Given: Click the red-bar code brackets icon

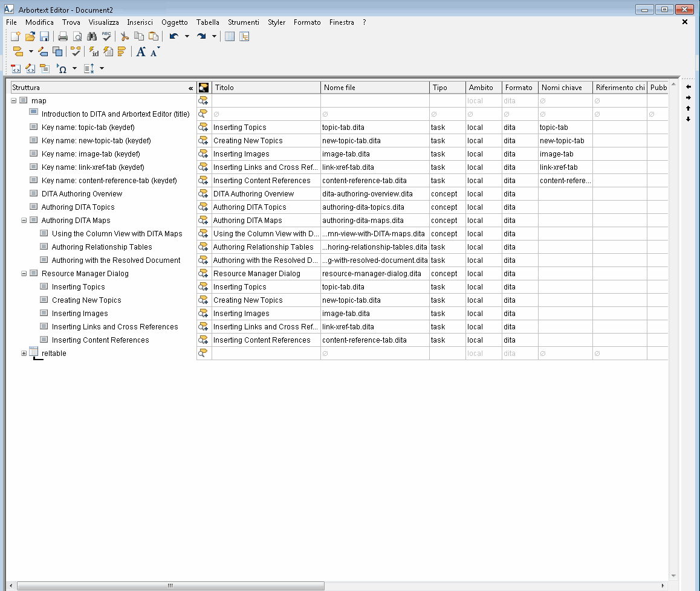Looking at the screenshot, I should pyautogui.click(x=16, y=68).
